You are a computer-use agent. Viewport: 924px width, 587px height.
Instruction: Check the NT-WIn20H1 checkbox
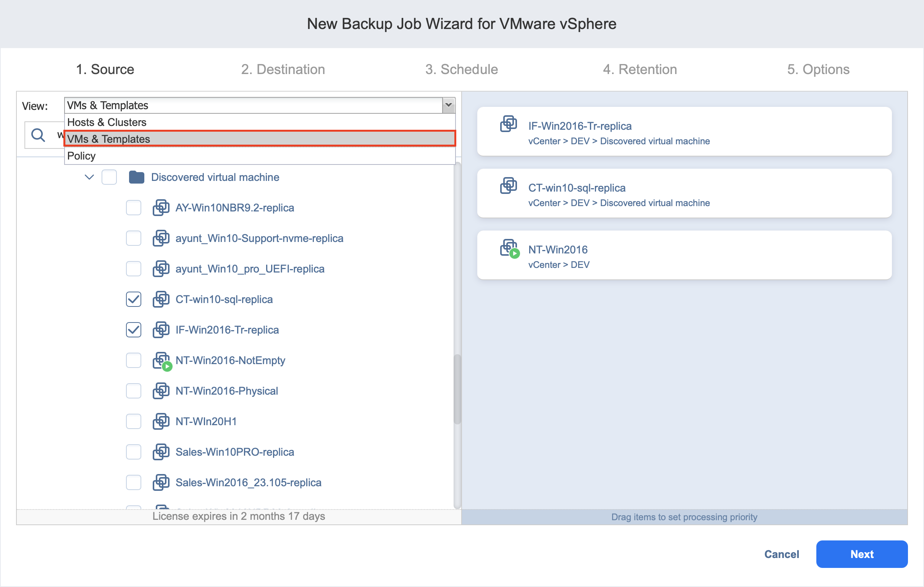(x=134, y=421)
